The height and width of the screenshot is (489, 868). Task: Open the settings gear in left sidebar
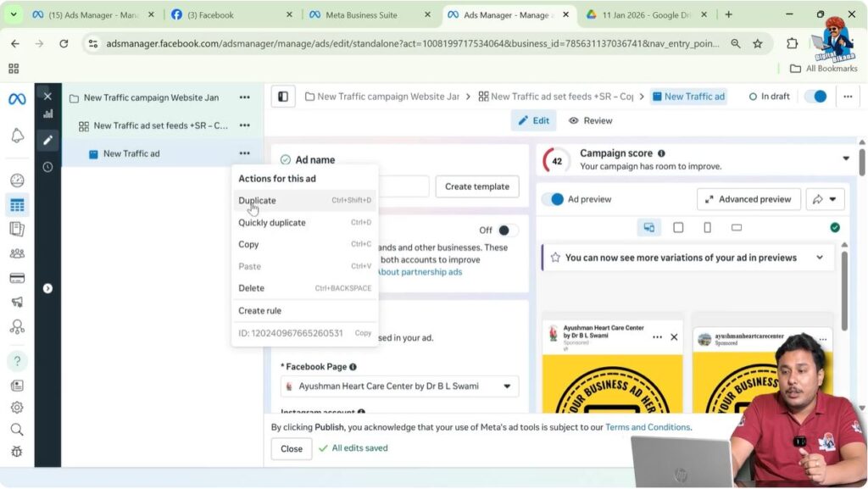click(x=17, y=408)
